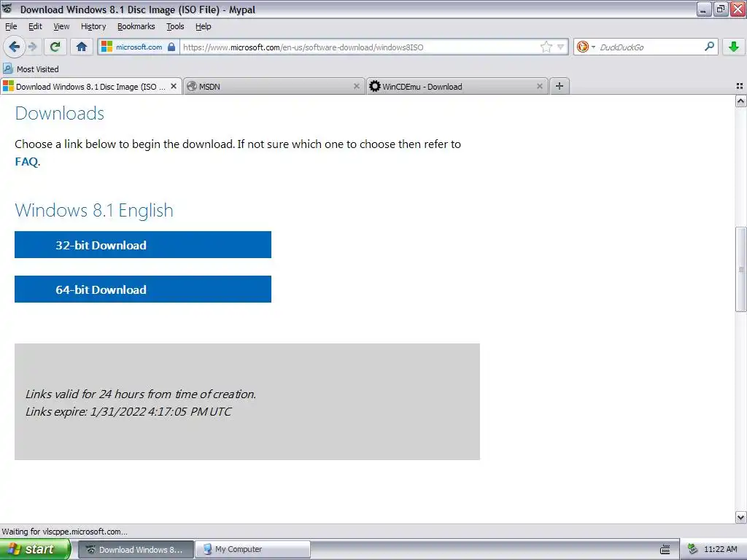Open the Edit menu

tap(35, 26)
